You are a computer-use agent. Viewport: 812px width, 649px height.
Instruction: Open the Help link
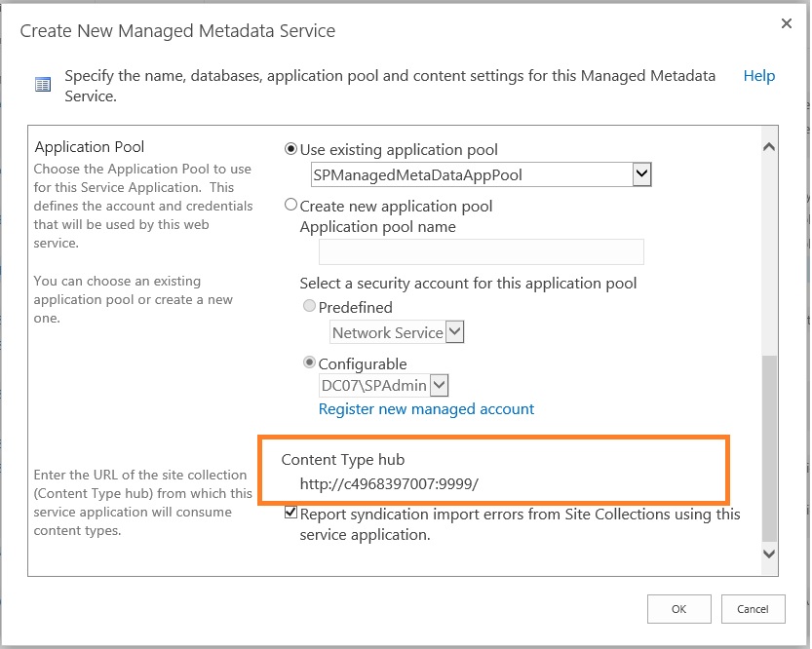click(x=759, y=75)
